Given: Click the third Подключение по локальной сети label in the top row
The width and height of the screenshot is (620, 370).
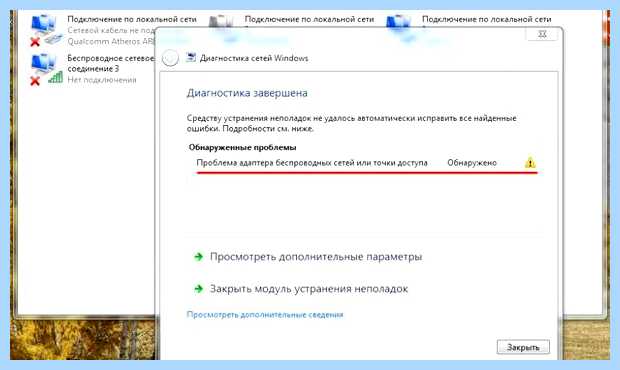Looking at the screenshot, I should point(486,19).
